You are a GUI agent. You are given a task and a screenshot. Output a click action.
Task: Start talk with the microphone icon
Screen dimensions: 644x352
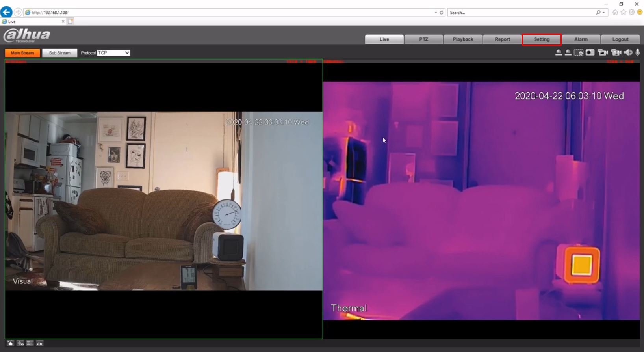[638, 52]
